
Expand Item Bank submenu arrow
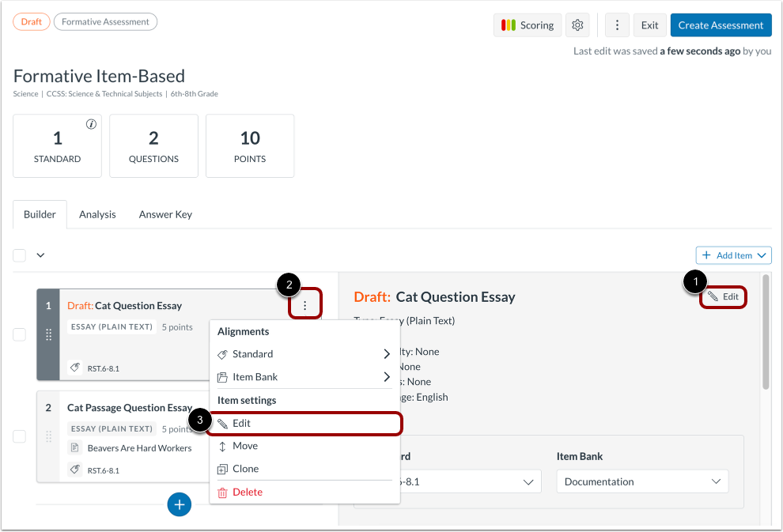click(x=387, y=377)
